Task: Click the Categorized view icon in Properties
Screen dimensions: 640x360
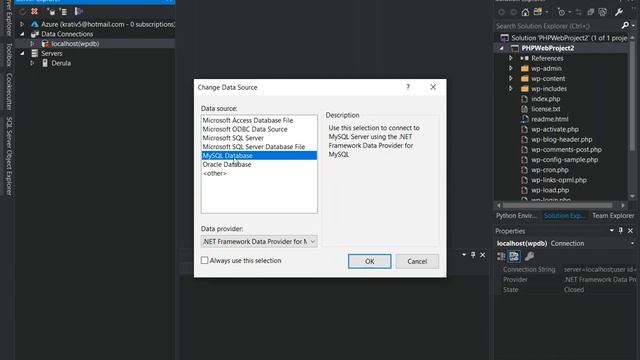Action: [x=501, y=256]
